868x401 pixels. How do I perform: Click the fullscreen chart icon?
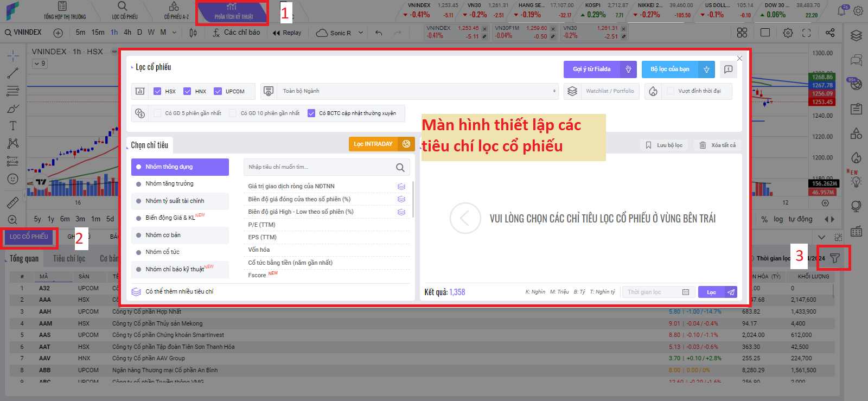(807, 33)
